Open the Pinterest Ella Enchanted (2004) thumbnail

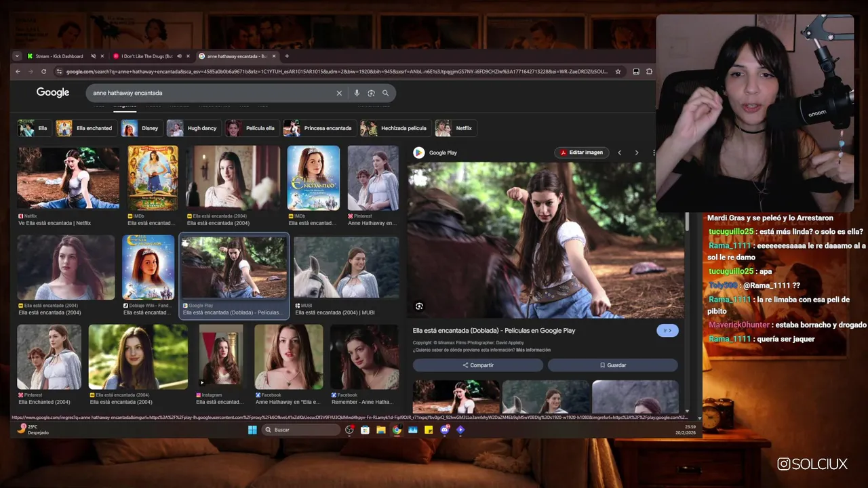(49, 357)
